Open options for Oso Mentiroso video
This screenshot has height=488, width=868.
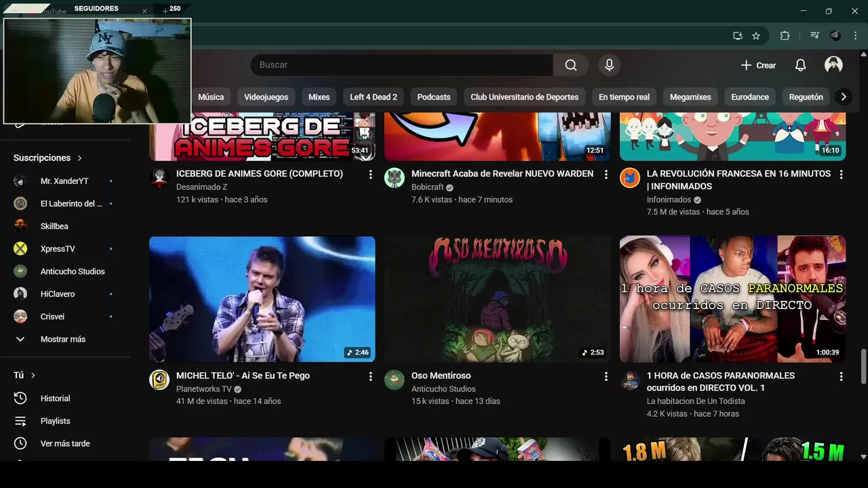606,376
